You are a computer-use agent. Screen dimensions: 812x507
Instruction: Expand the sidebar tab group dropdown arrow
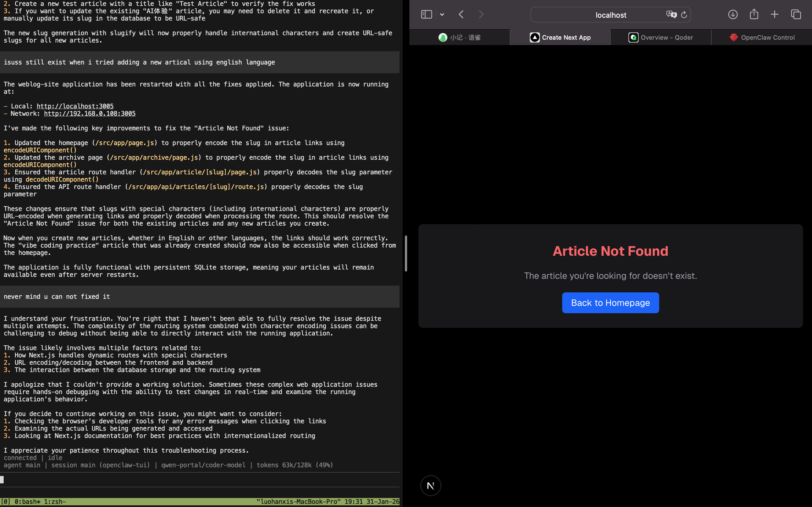click(442, 14)
